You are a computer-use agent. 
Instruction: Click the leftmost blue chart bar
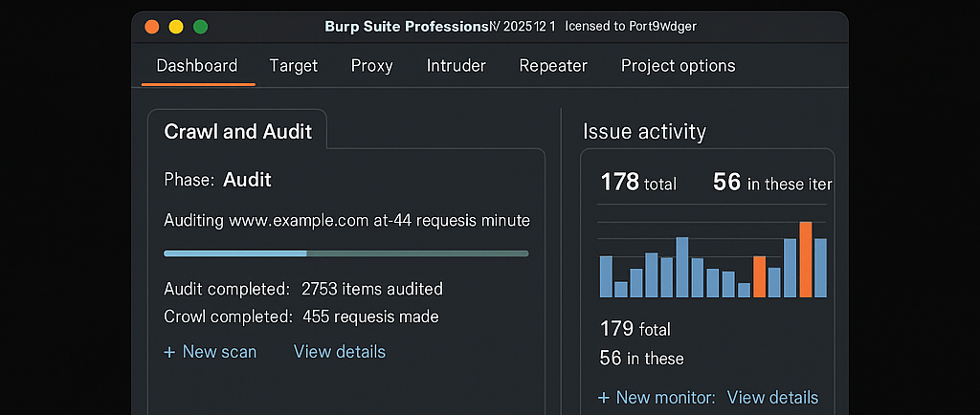[606, 276]
